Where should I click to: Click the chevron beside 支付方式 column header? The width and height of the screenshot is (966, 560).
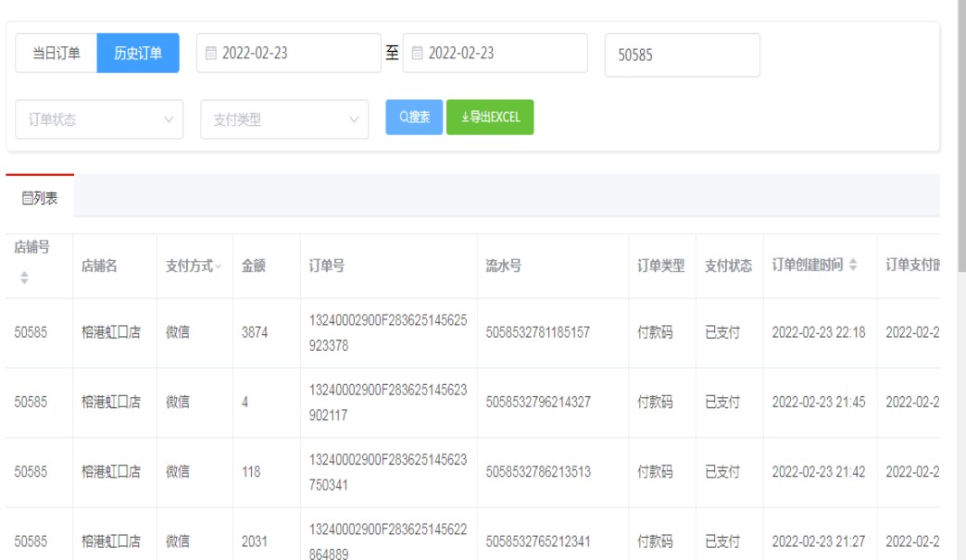coord(218,267)
